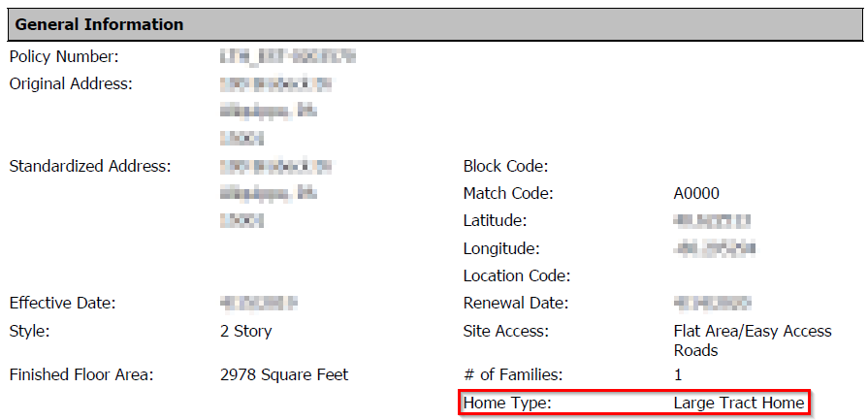Click the Renewal Date label
Image resolution: width=868 pixels, height=420 pixels.
pos(513,303)
